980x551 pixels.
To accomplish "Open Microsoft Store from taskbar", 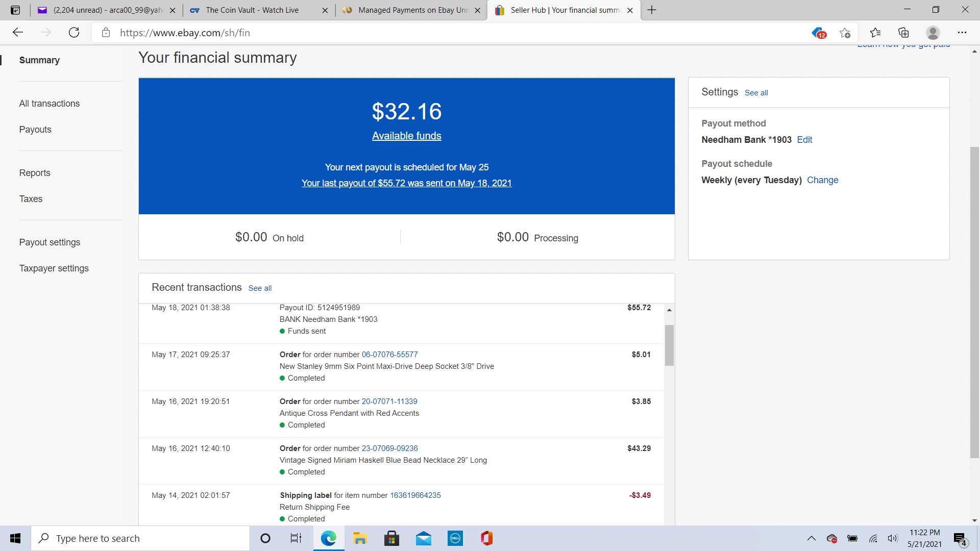I will (391, 538).
